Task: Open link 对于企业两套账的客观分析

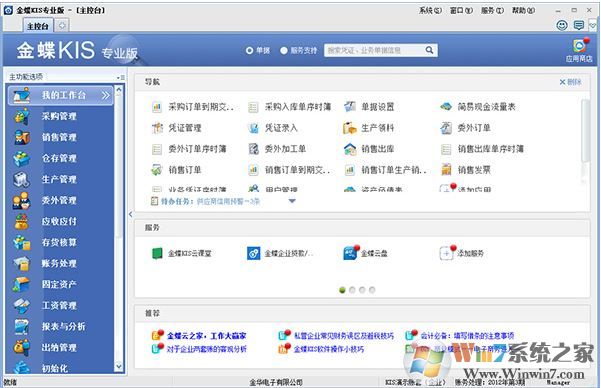Action: coord(207,349)
